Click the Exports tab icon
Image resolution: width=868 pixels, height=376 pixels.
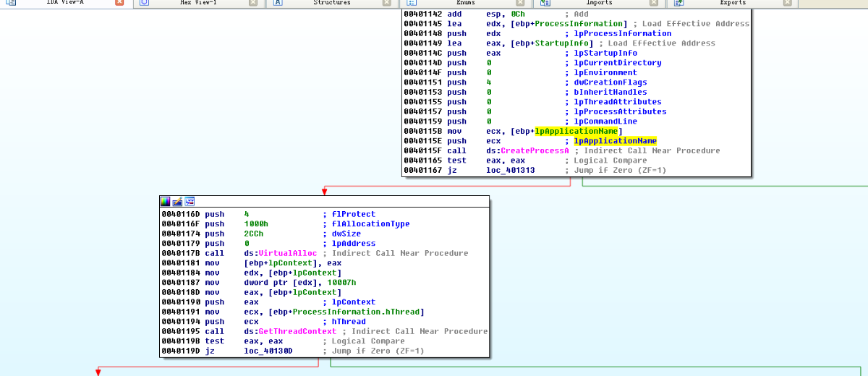(679, 3)
